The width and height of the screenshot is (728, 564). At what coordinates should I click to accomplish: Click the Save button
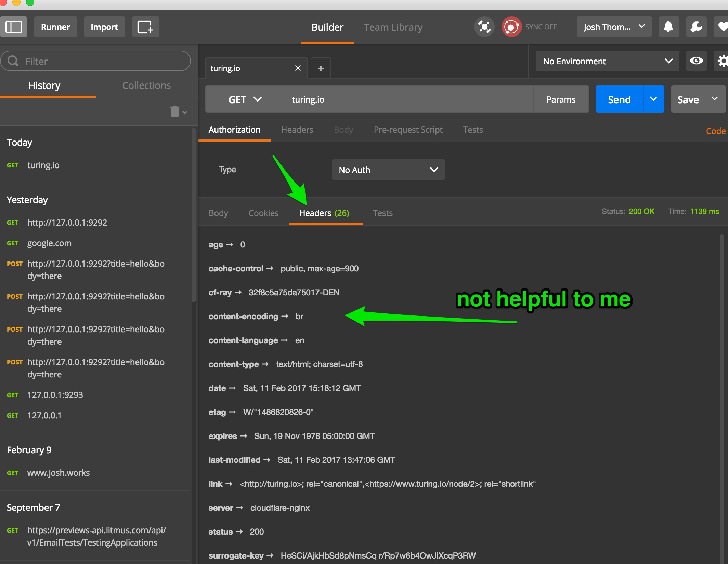tap(688, 99)
